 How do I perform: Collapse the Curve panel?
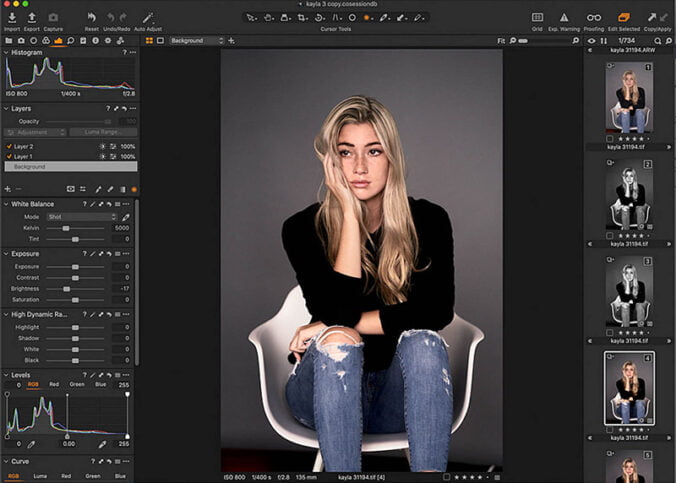click(x=6, y=461)
